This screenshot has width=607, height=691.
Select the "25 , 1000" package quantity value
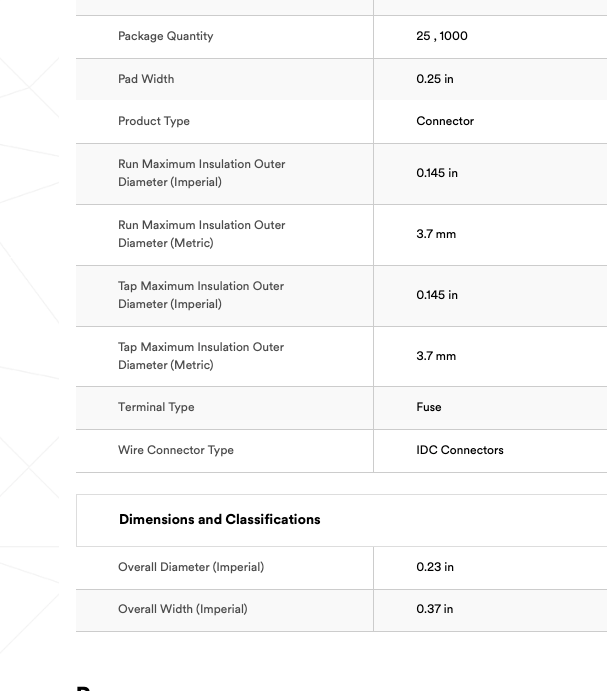(x=441, y=36)
